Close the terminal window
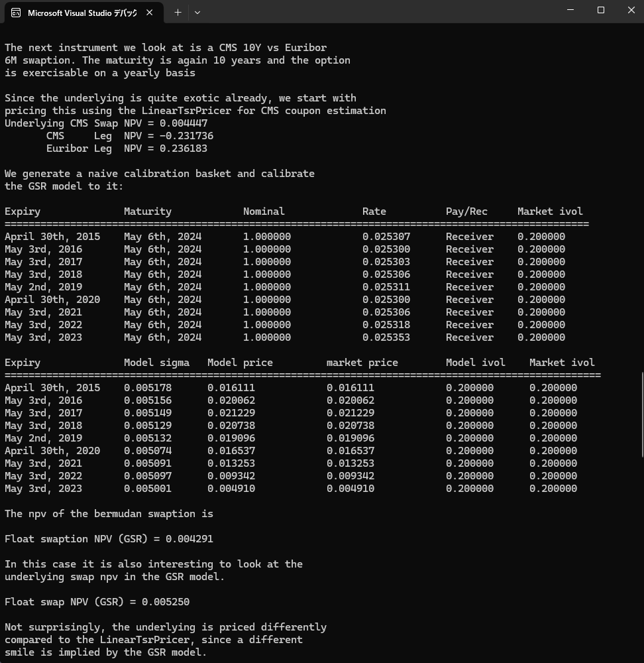The width and height of the screenshot is (644, 663). point(631,10)
